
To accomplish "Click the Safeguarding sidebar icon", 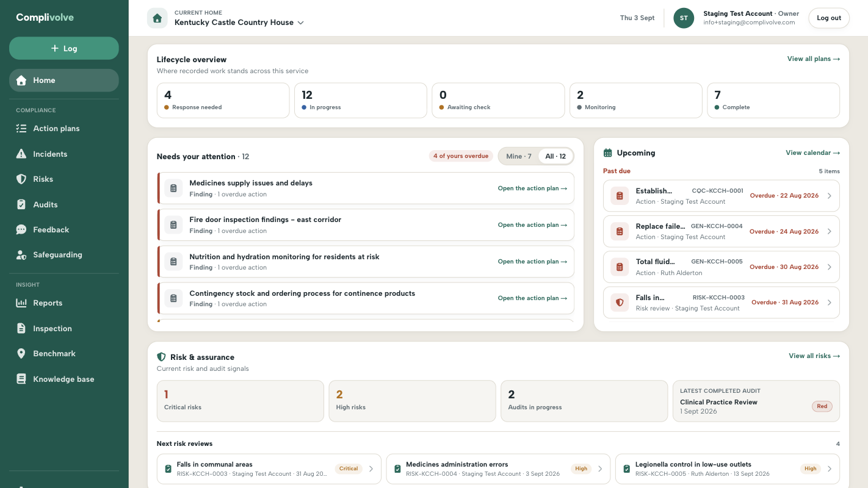I will pyautogui.click(x=21, y=255).
